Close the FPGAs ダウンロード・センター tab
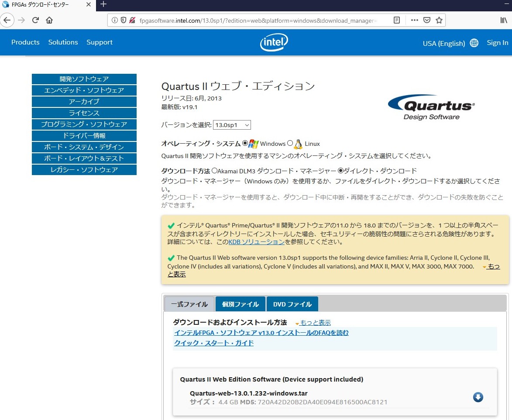This screenshot has height=420, width=512. click(x=89, y=4)
